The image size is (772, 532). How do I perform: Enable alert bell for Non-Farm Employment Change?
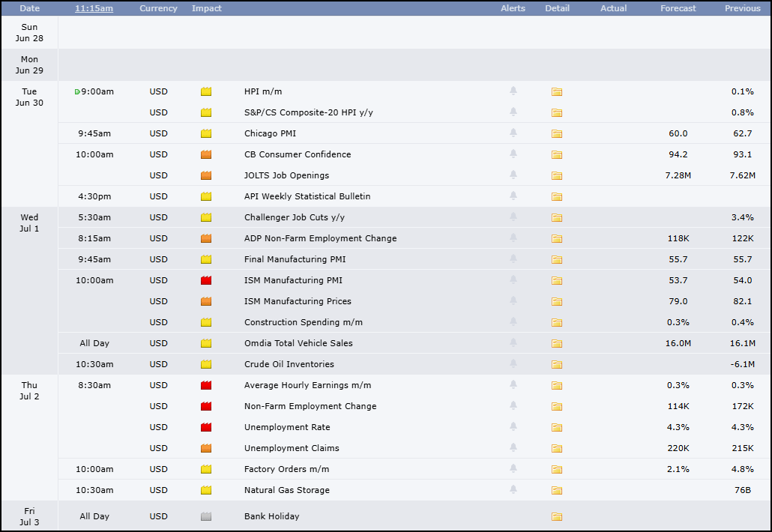tap(513, 405)
